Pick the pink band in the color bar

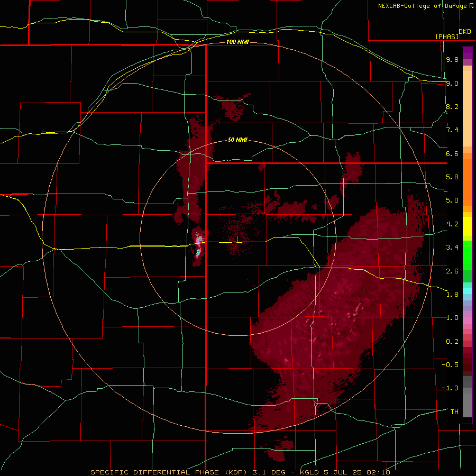click(x=467, y=321)
